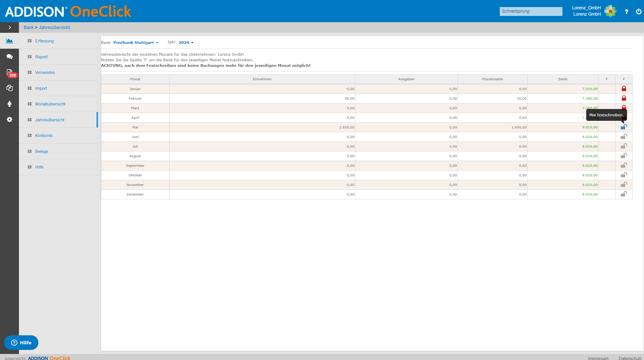
Task: Click the Saldo column header
Action: 563,79
